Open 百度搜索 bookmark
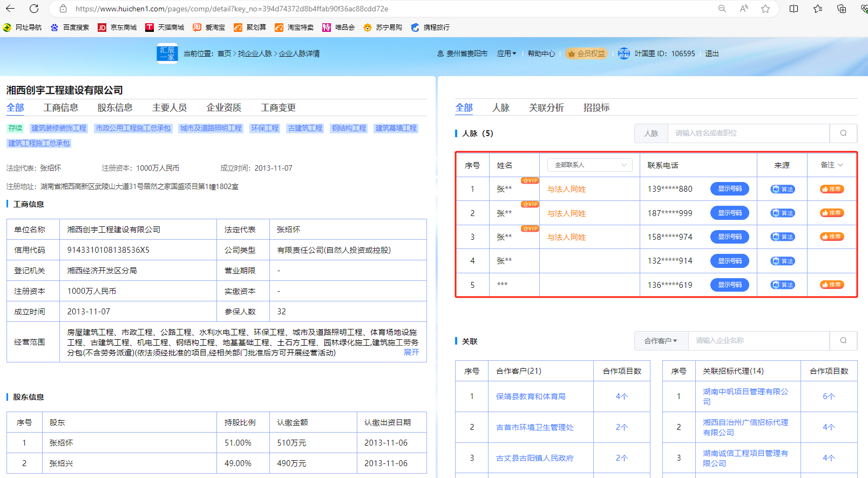 point(70,27)
